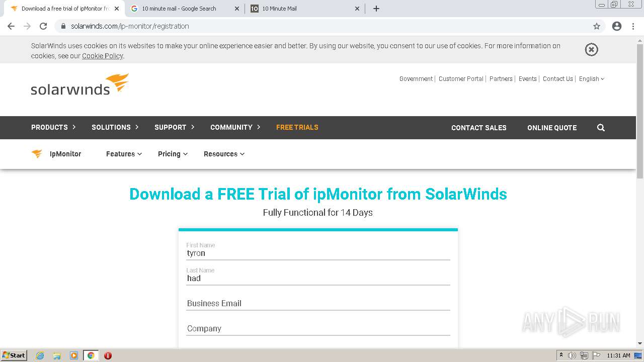This screenshot has width=644, height=362.
Task: Click the scrollbar down arrow
Action: point(640,343)
